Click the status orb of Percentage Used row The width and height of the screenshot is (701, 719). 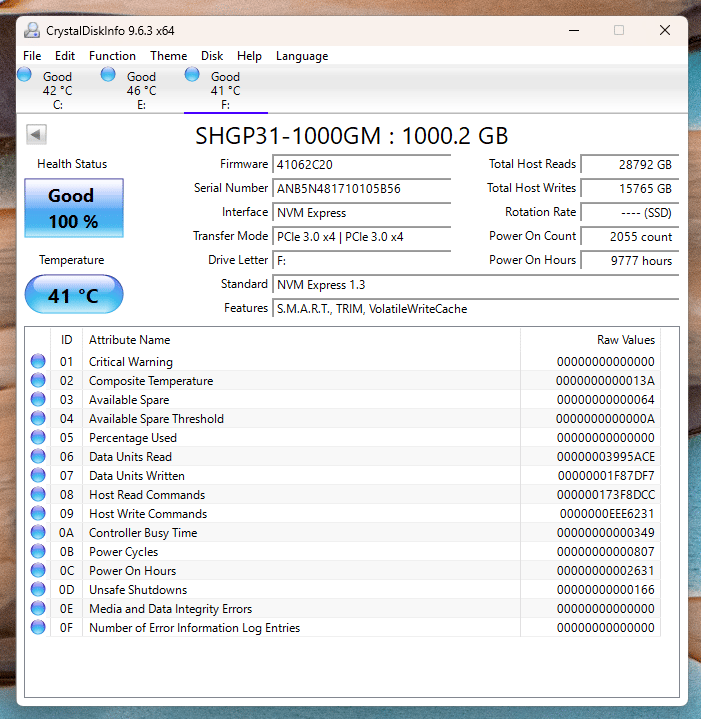(38, 437)
